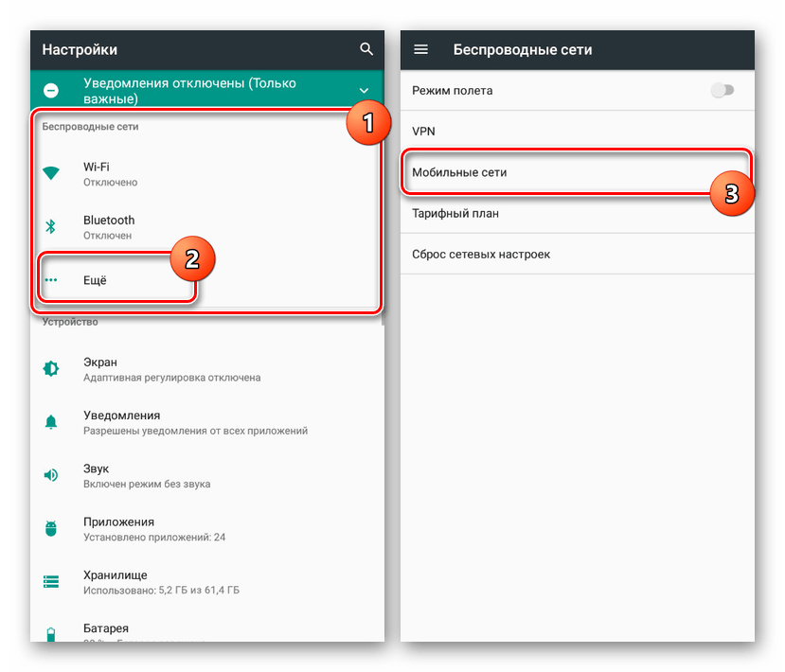Select Сброс сетевых настроек
Viewport: 785px width, 672px height.
point(578,254)
